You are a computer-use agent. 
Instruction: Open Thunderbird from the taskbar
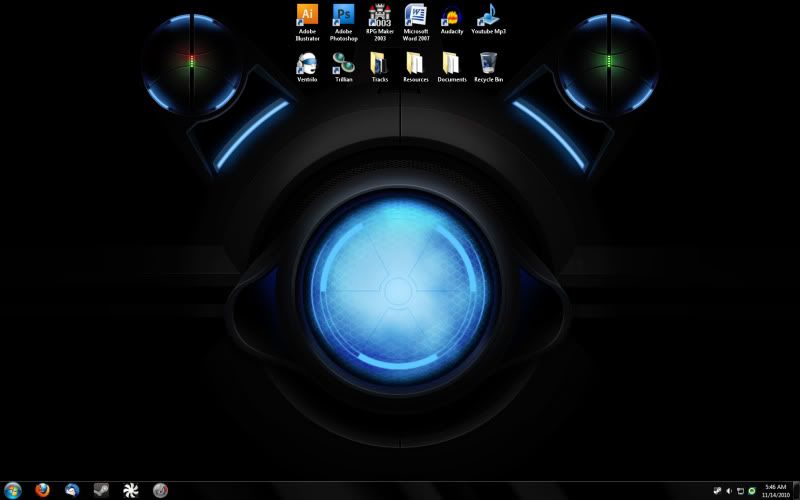pyautogui.click(x=72, y=490)
